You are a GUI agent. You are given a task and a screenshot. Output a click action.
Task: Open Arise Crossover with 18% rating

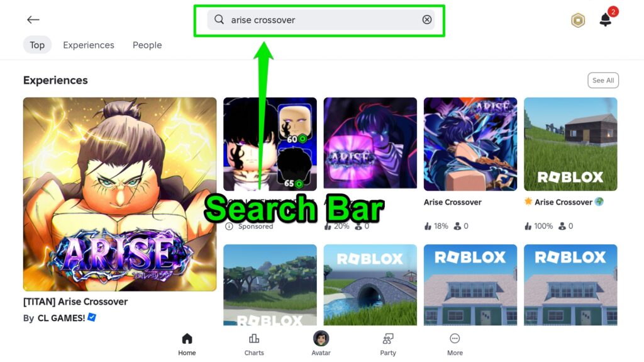click(470, 144)
